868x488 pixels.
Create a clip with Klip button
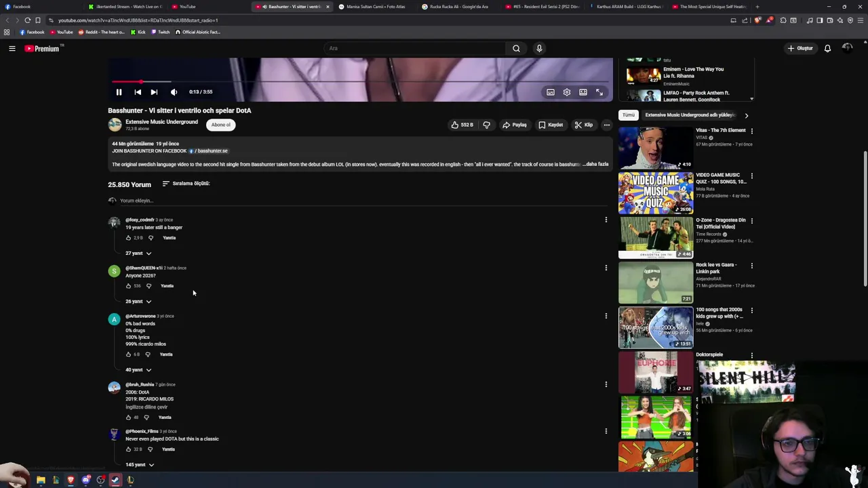583,125
